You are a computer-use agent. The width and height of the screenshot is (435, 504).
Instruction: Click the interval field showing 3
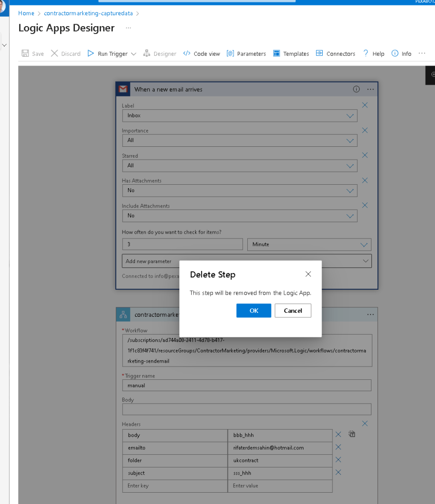182,244
